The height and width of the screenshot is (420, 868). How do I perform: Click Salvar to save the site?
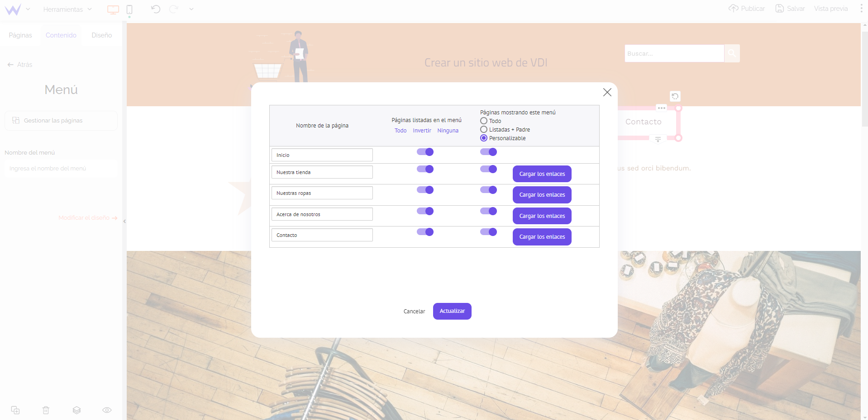tap(790, 9)
